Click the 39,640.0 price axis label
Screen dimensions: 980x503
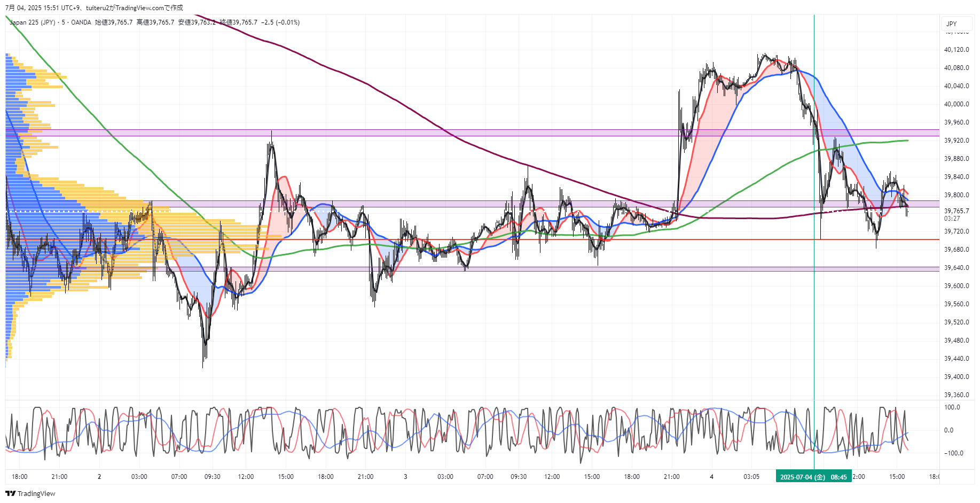(957, 268)
